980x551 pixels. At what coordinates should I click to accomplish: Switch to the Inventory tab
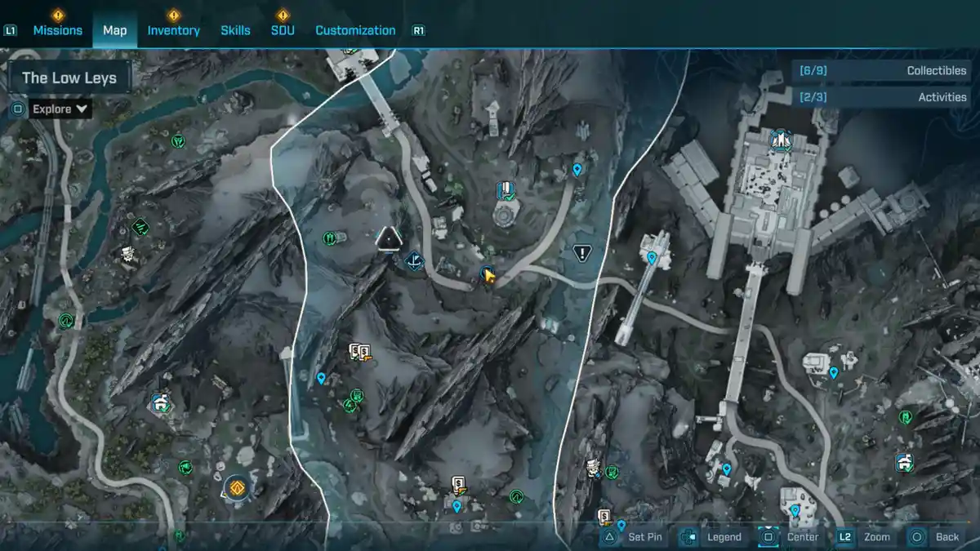(173, 30)
